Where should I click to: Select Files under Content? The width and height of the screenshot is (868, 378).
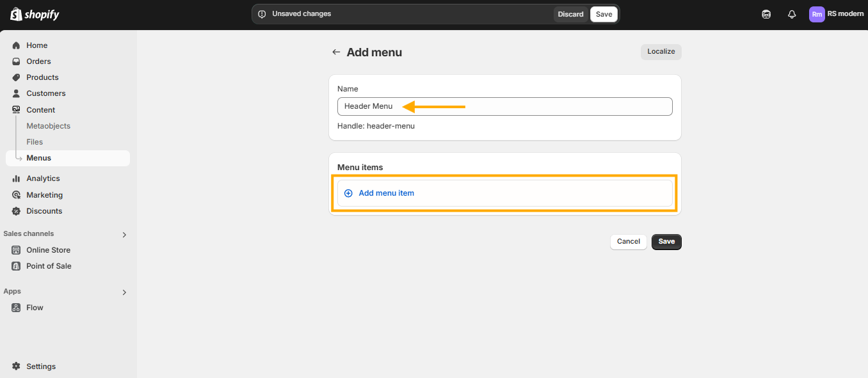[35, 142]
